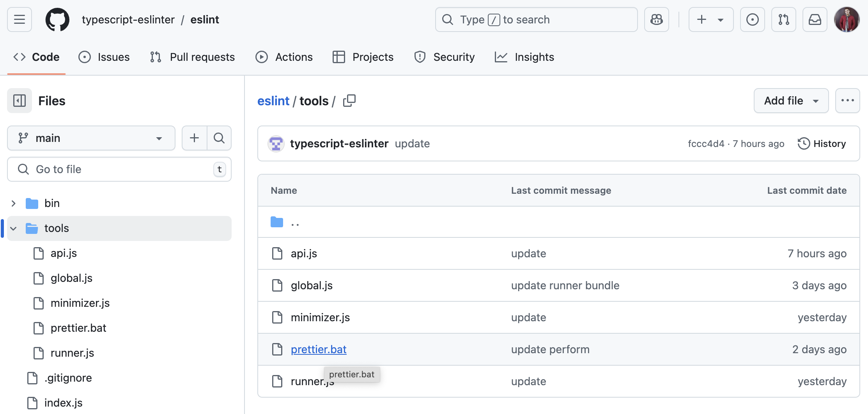Screen dimensions: 868x414
Task: Click the GitHub logo home icon
Action: 57,19
